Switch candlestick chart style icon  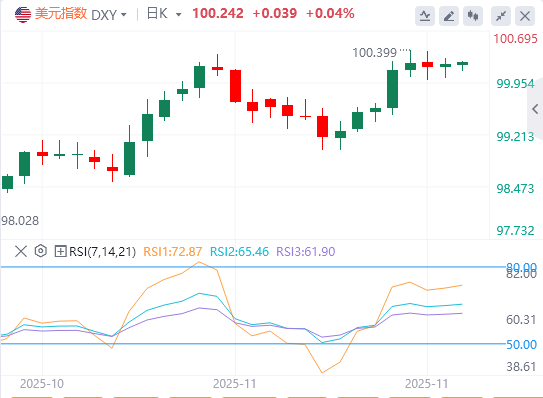pyautogui.click(x=473, y=16)
